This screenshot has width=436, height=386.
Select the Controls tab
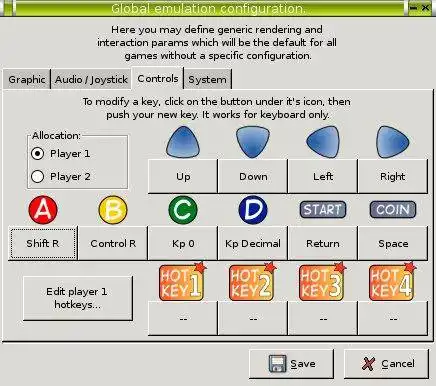click(x=158, y=78)
